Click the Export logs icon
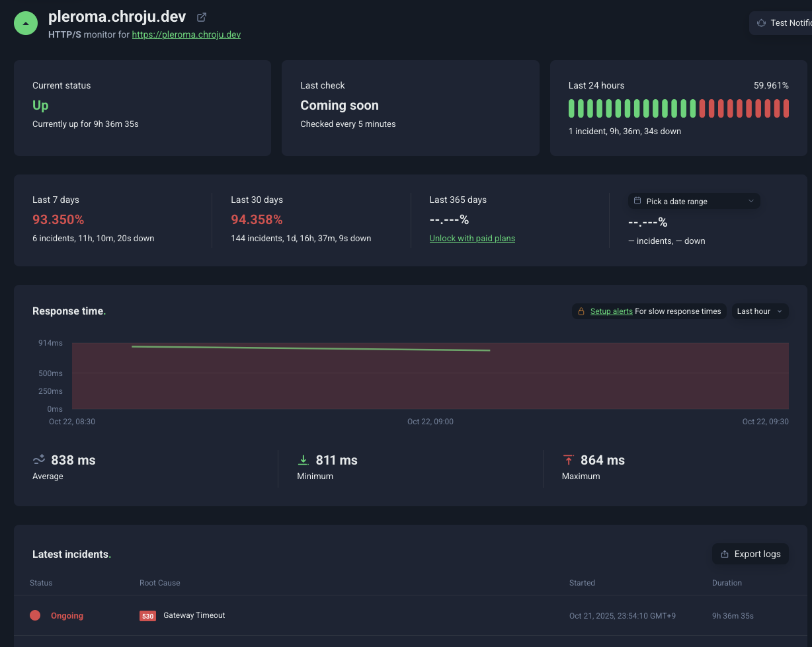 [x=725, y=554]
